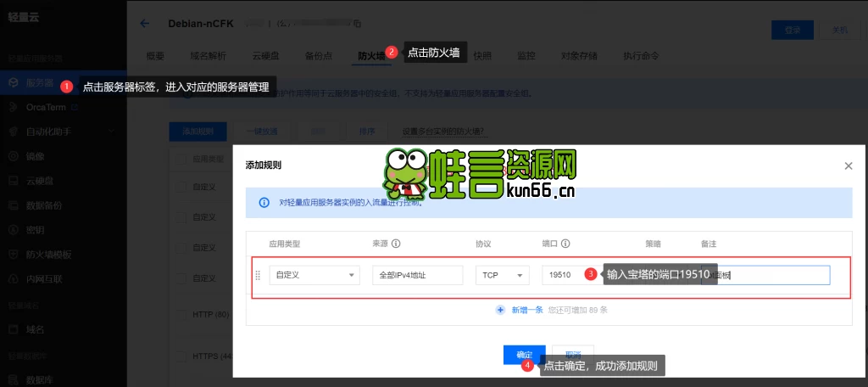The height and width of the screenshot is (387, 868).
Task: Switch to the 域名解析 tab
Action: (x=209, y=55)
